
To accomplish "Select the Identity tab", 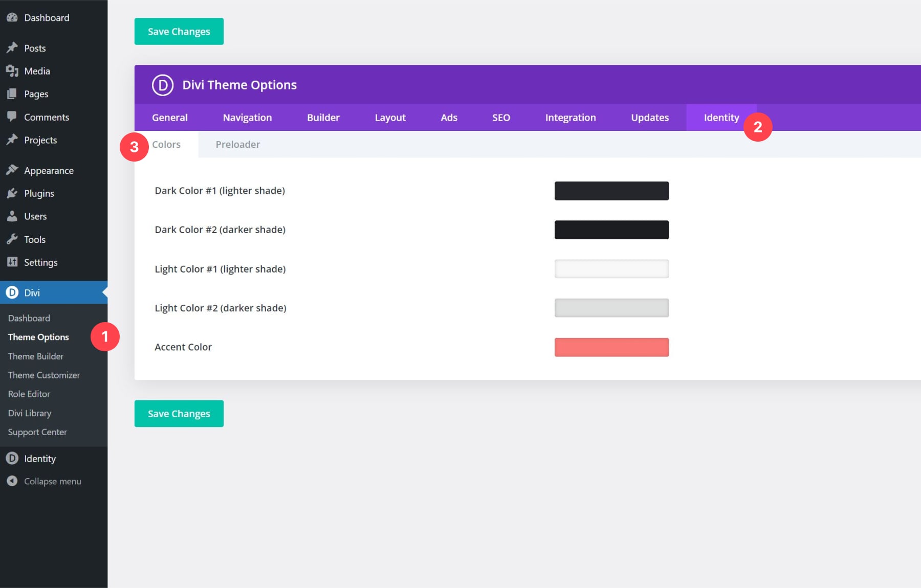I will click(x=721, y=118).
